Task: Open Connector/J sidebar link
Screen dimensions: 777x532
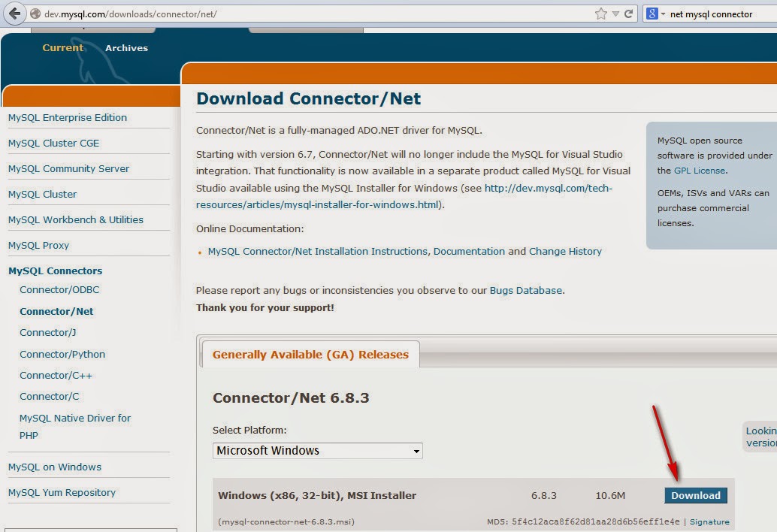Action: (47, 332)
